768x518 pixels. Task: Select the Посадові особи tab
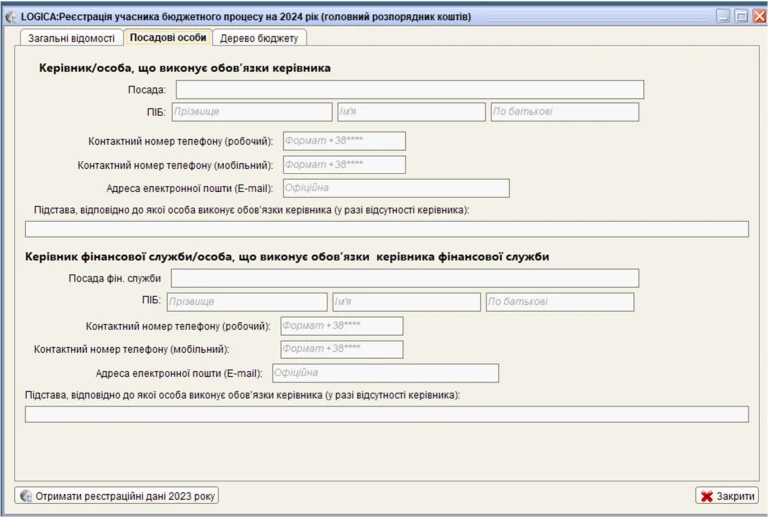click(x=168, y=38)
